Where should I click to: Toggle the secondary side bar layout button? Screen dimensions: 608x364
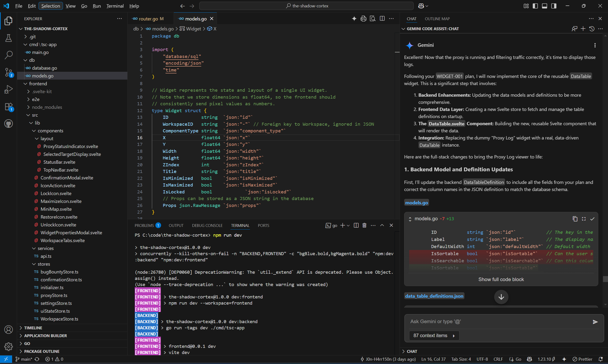554,6
